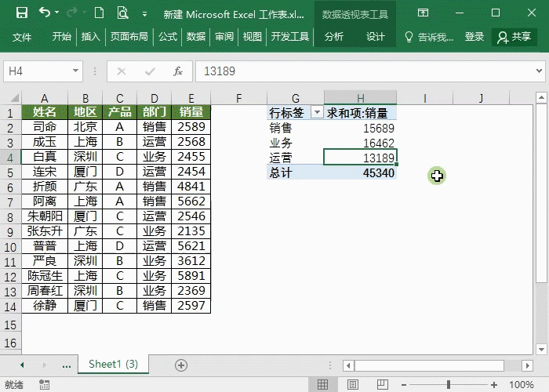Click cell containing 朱朝阳
549x392 pixels.
(x=45, y=216)
